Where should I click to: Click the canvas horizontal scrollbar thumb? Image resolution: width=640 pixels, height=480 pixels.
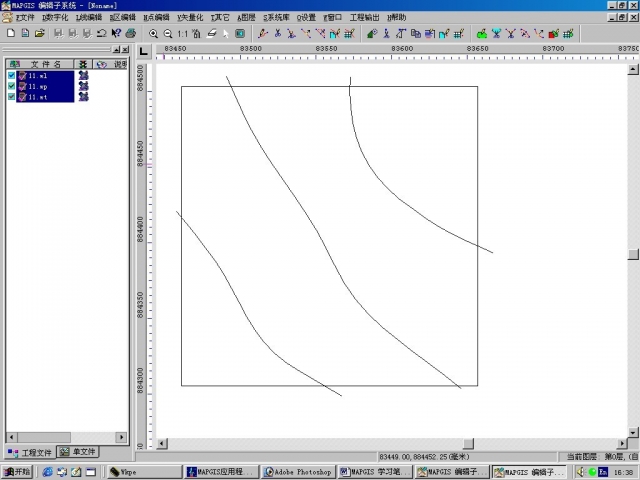coord(466,442)
